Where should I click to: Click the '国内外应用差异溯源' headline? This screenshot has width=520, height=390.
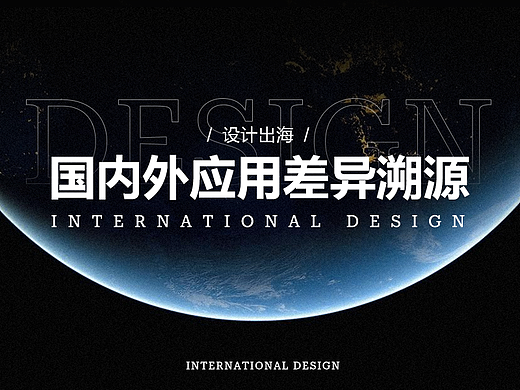(260, 178)
